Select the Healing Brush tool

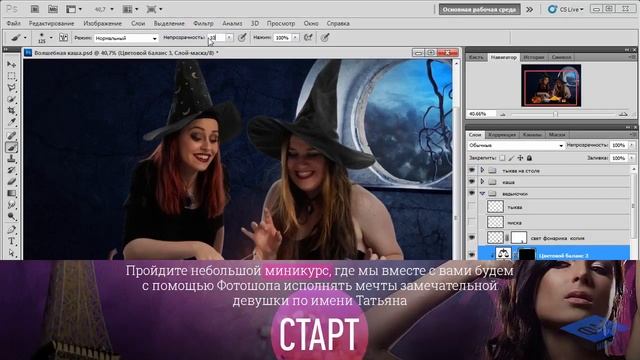click(11, 136)
